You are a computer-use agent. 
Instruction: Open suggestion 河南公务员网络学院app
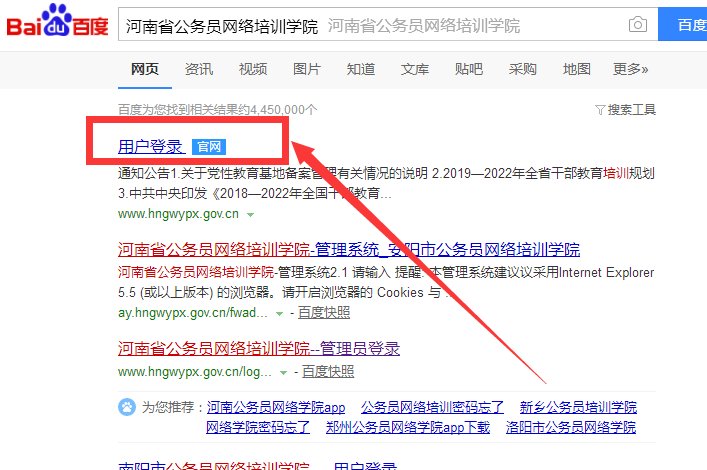[x=276, y=407]
